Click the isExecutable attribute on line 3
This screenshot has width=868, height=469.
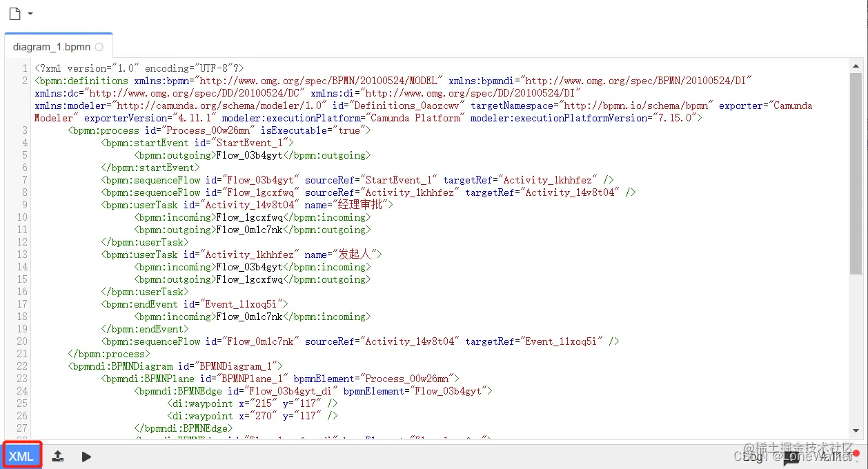[293, 130]
